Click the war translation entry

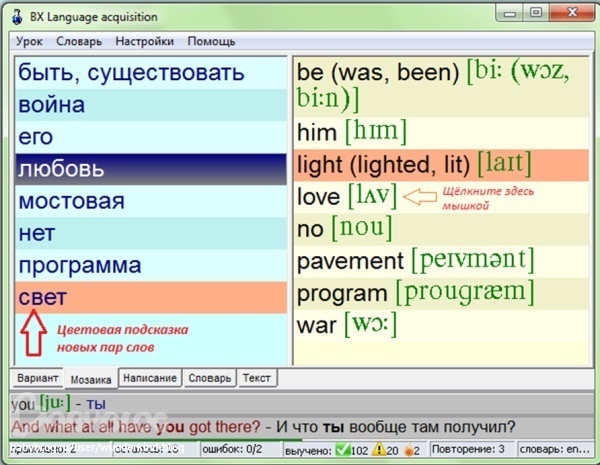point(320,325)
